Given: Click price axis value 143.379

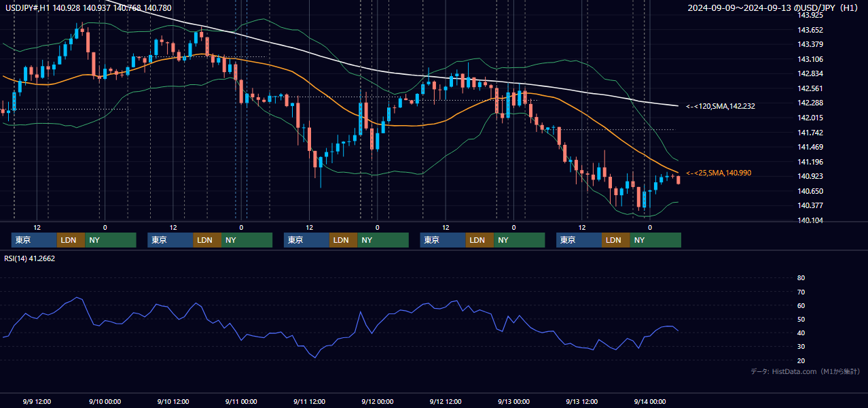Looking at the screenshot, I should [811, 45].
